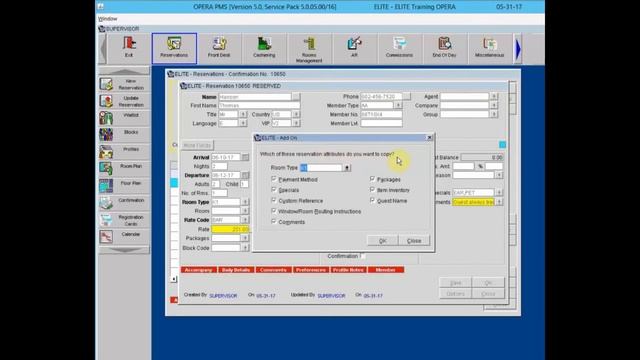
Task: Click the Comments red tab
Action: [x=273, y=270]
